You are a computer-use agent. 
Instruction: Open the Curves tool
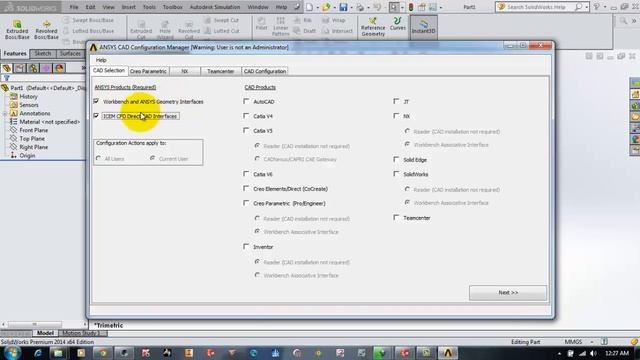[x=398, y=24]
